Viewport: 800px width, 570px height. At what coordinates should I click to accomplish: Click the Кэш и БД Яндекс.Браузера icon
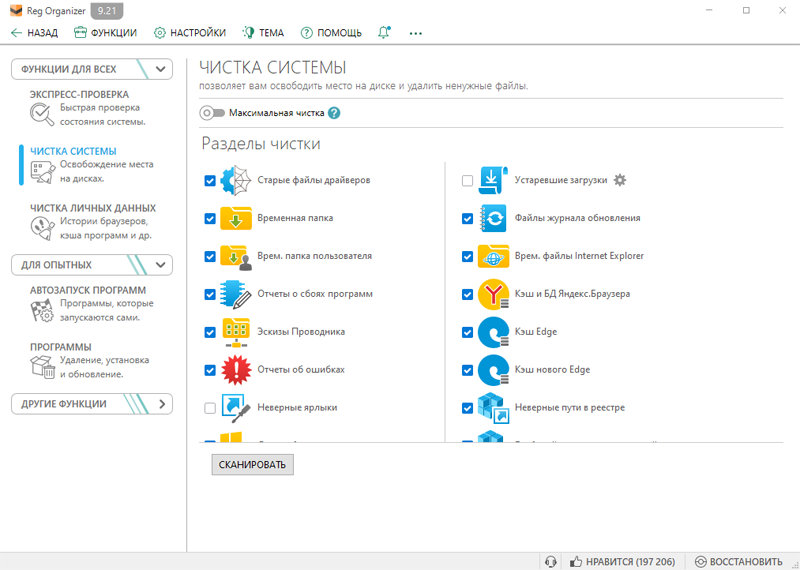pyautogui.click(x=493, y=294)
